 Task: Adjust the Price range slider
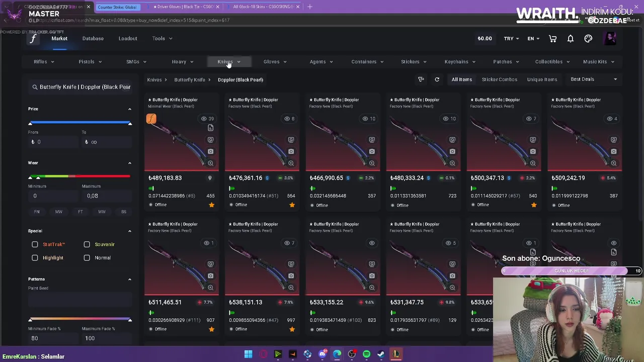(80, 123)
